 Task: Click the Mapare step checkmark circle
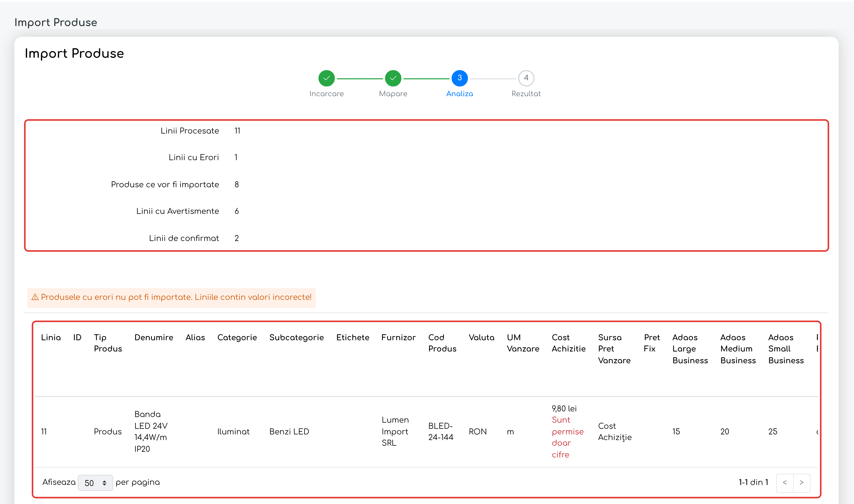pyautogui.click(x=393, y=78)
